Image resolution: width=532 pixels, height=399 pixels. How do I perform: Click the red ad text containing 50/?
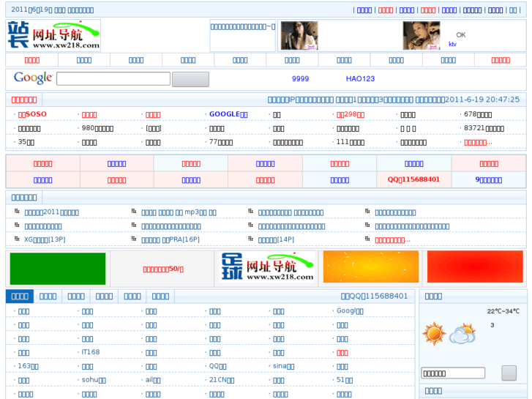(163, 269)
